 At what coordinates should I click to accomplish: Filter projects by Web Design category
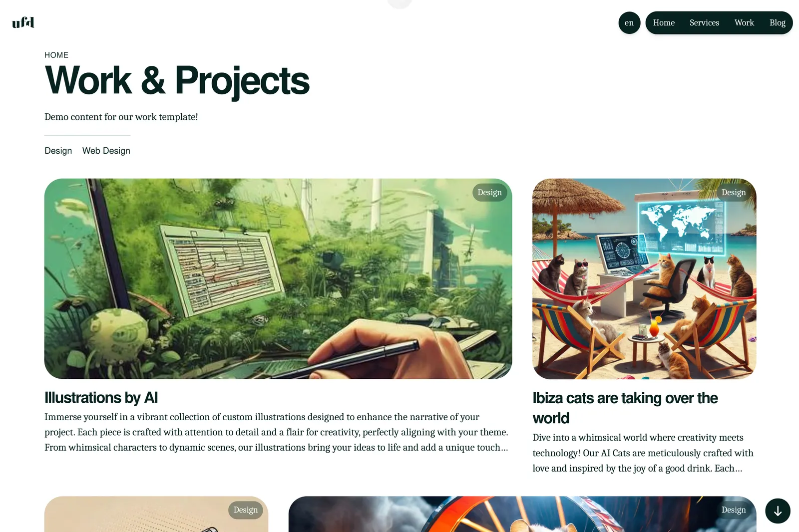[106, 151]
